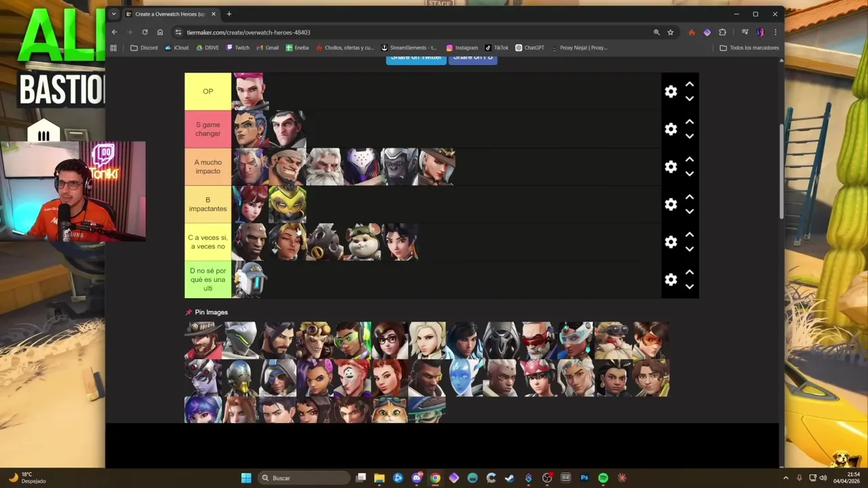
Task: Click the Share on FB button
Action: (473, 58)
